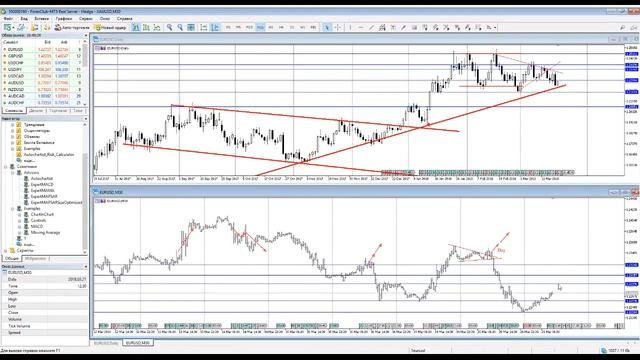This screenshot has width=640, height=360.
Task: Click the new chart icon with dropdown
Action: [x=9, y=27]
